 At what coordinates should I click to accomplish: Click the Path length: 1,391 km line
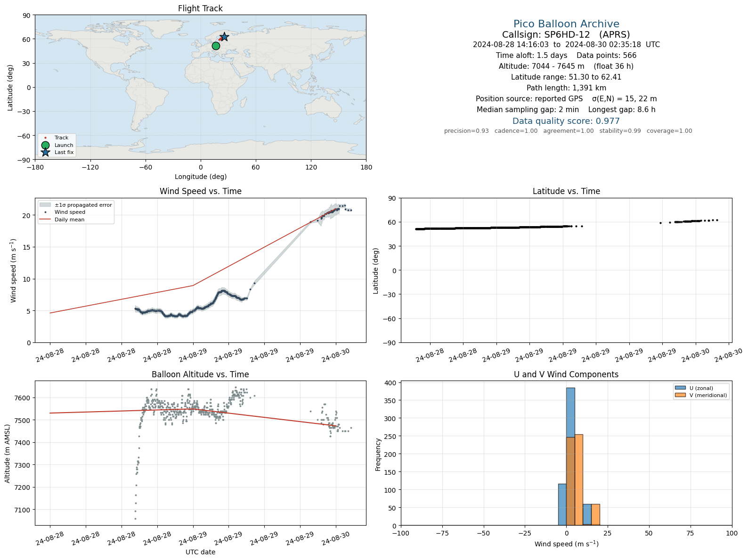tap(566, 88)
